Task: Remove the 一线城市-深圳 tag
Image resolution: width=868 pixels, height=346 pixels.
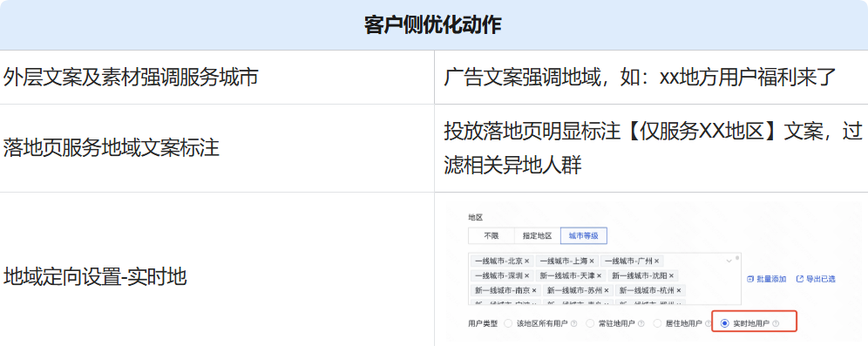Action: click(526, 275)
